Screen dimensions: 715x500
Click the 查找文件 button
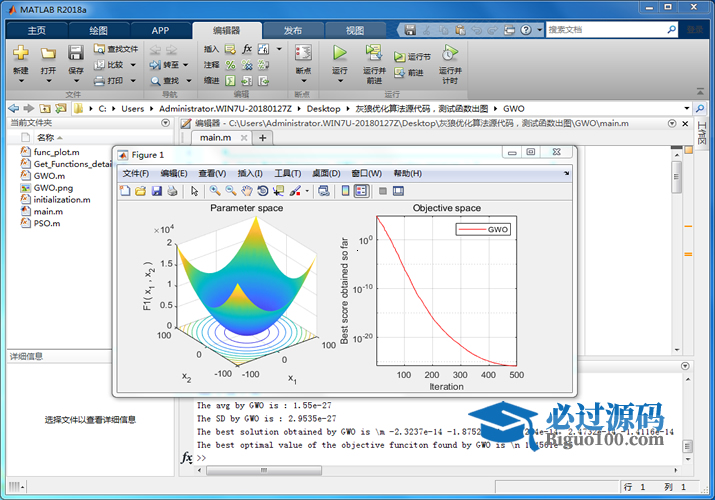tap(116, 49)
